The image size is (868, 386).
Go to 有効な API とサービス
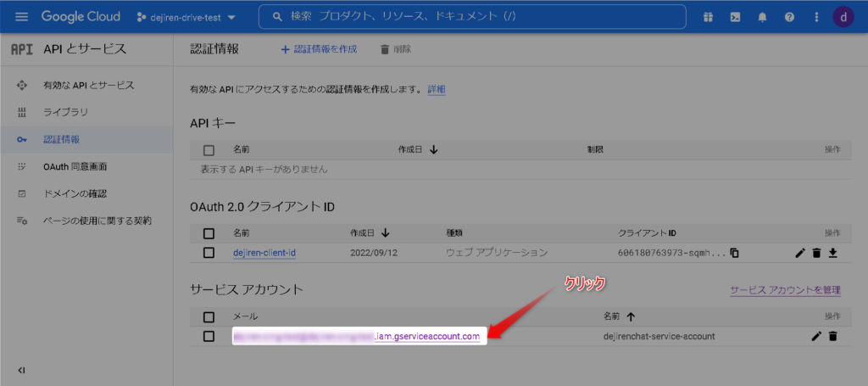point(86,86)
